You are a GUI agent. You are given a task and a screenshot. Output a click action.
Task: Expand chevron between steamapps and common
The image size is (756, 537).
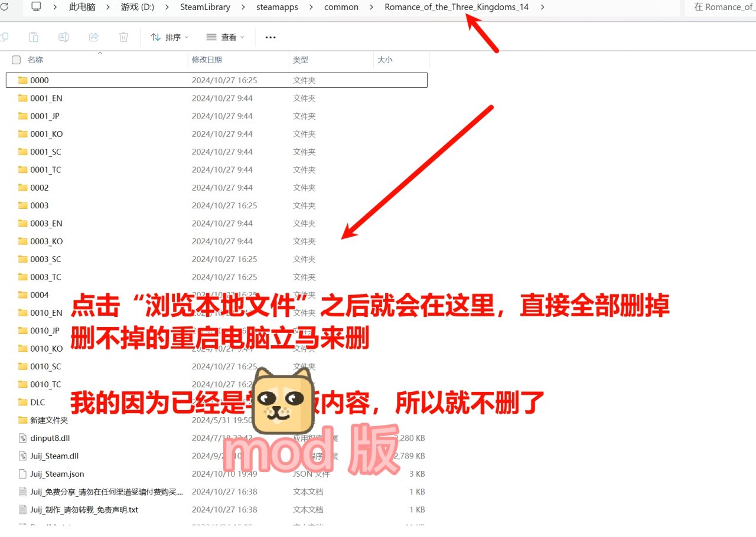point(311,7)
